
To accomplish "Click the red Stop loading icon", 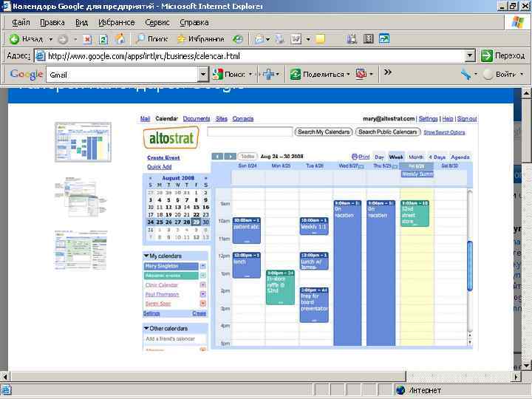I will tap(87, 39).
